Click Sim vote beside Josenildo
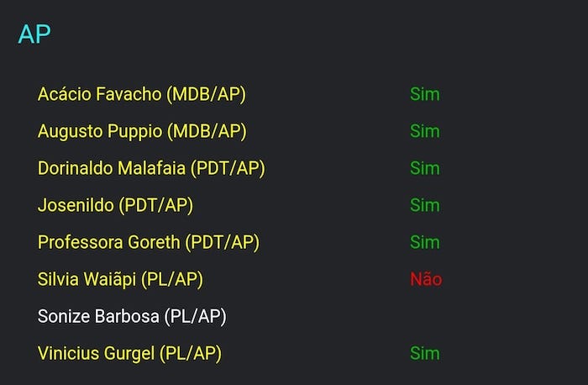This screenshot has width=588, height=385. pos(424,205)
